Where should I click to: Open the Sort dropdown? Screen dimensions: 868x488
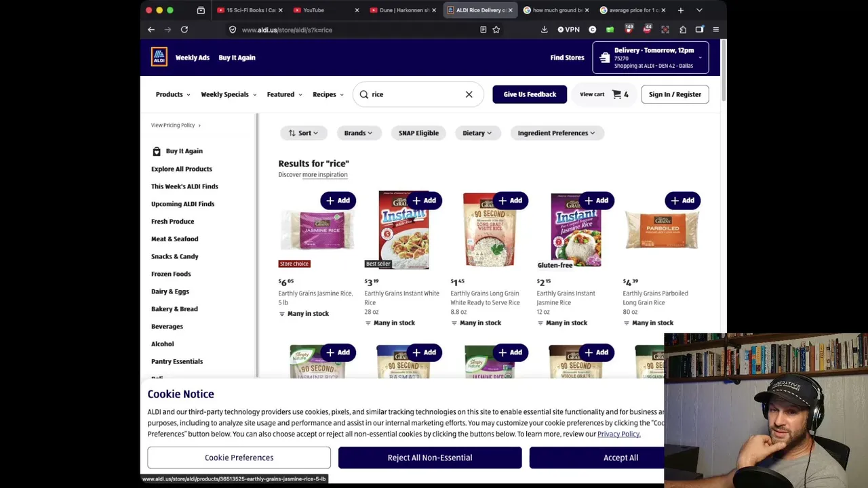click(x=303, y=133)
